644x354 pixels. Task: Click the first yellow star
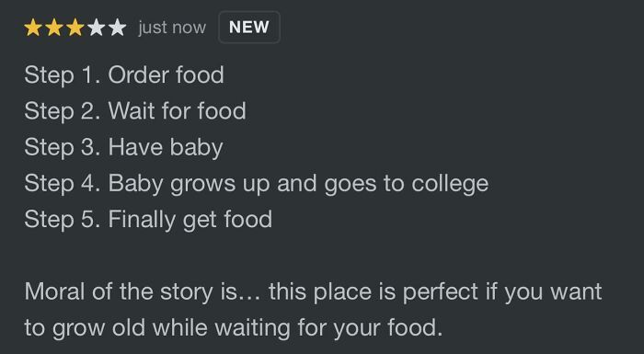[33, 28]
